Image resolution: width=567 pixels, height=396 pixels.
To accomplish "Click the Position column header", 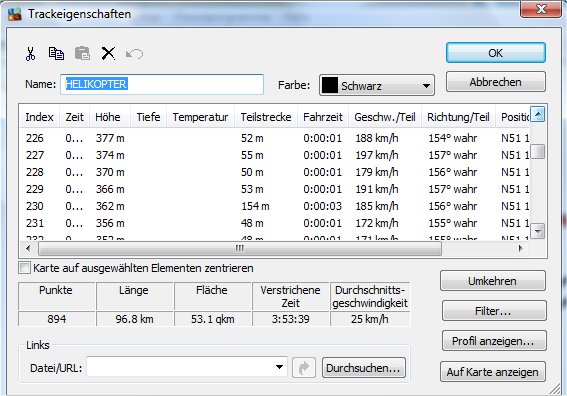I will point(513,117).
